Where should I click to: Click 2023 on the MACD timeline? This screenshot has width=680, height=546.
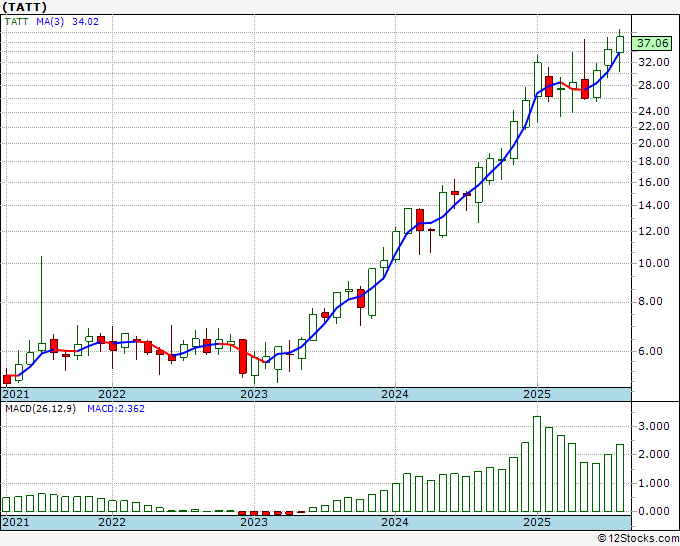[x=254, y=521]
